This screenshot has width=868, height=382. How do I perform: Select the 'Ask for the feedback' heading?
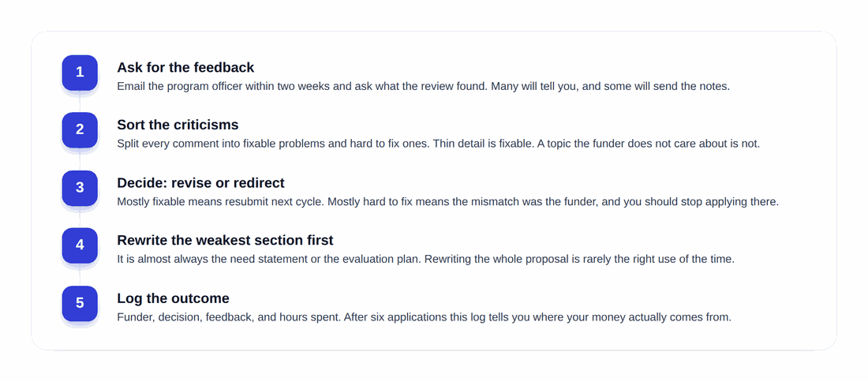point(185,68)
